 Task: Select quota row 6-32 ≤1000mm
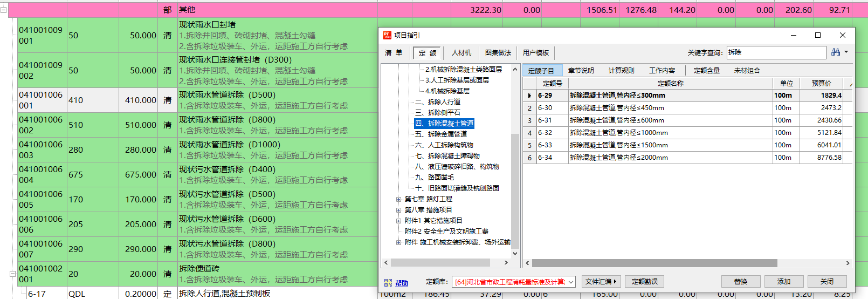click(x=687, y=133)
